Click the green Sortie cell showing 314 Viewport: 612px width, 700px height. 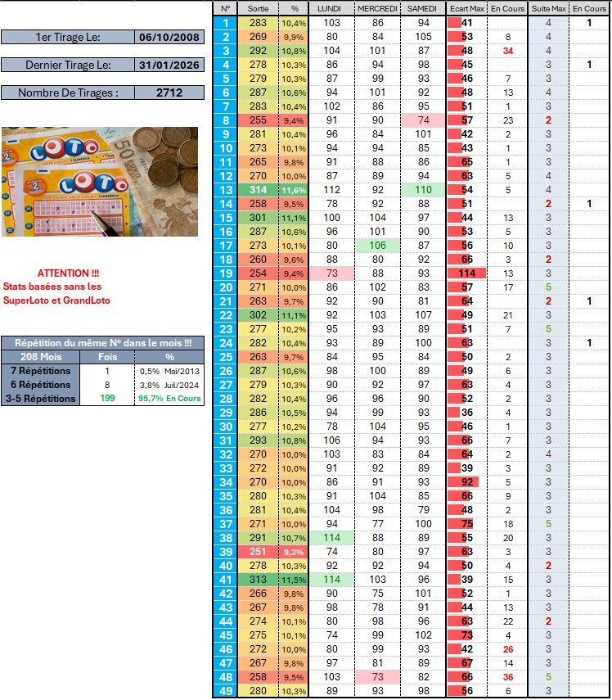click(x=258, y=190)
